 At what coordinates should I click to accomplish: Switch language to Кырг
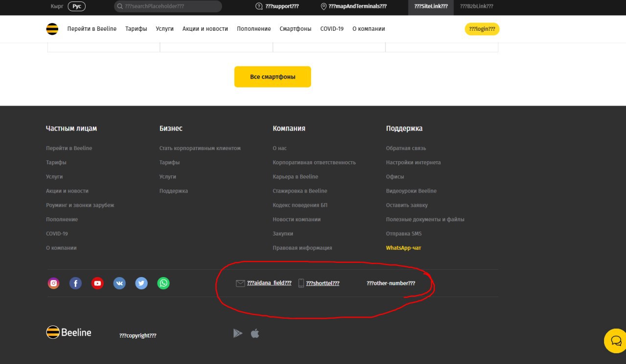click(57, 6)
